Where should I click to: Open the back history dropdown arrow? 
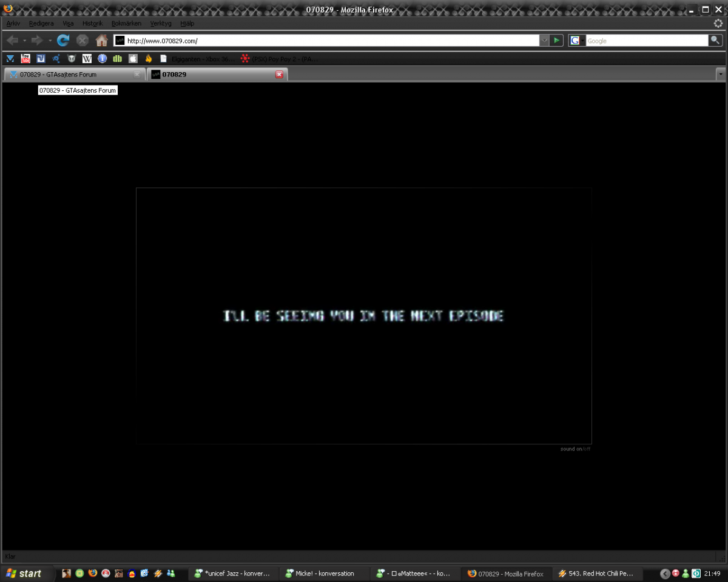pyautogui.click(x=25, y=41)
